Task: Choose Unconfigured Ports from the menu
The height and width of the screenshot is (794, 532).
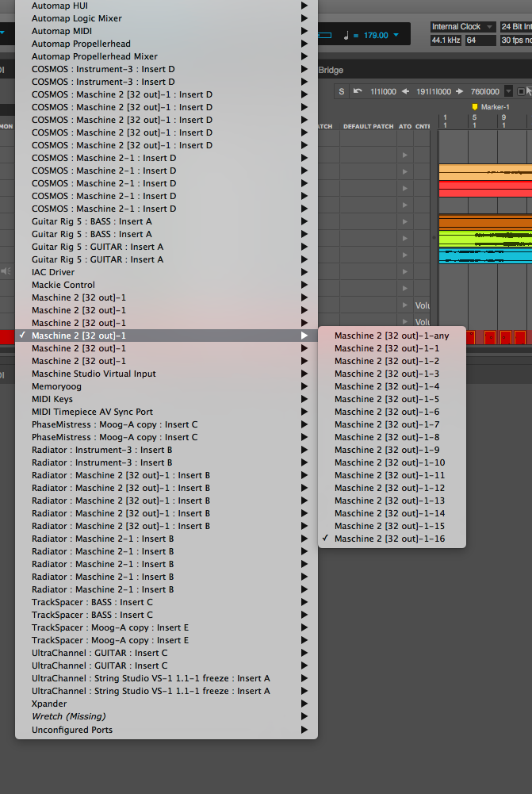Action: 166,730
